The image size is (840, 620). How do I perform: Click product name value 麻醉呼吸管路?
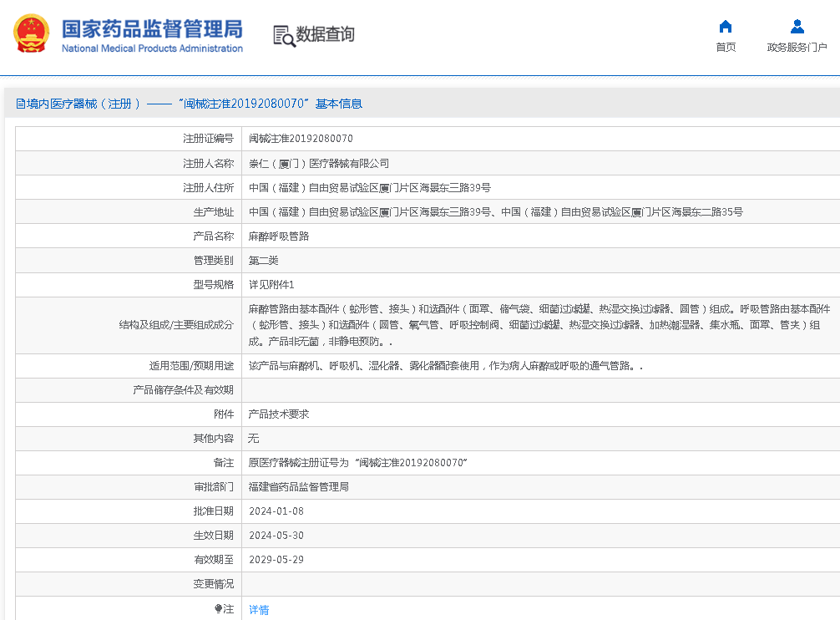(x=279, y=236)
